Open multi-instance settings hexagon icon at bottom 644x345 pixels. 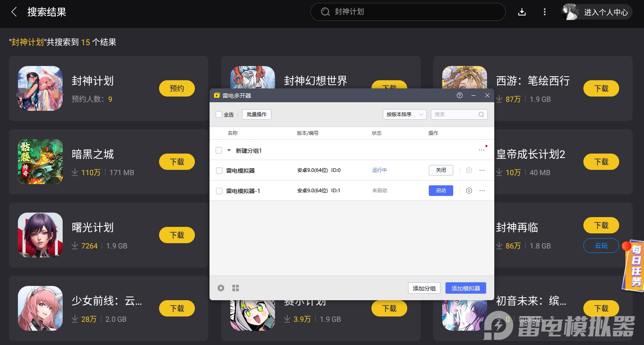[221, 288]
